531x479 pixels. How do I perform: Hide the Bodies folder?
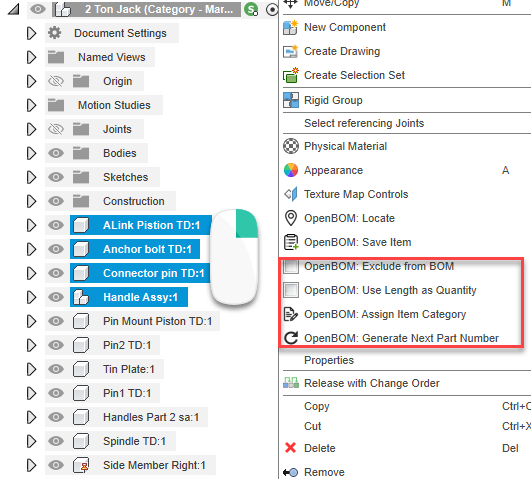[x=56, y=153]
